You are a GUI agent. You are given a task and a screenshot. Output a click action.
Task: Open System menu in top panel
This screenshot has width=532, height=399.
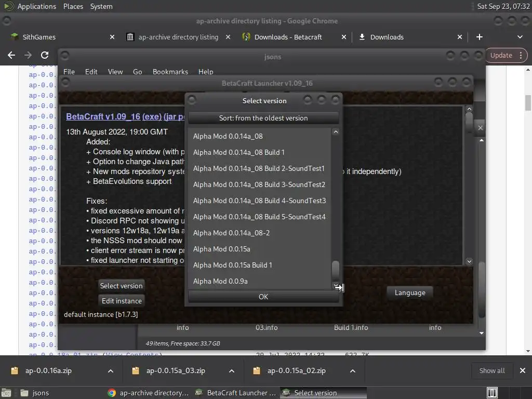point(101,6)
